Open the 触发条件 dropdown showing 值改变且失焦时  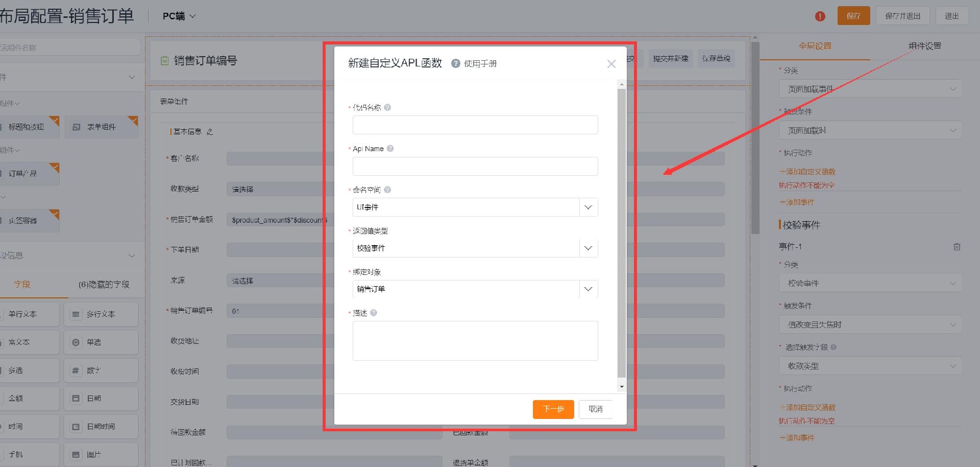click(x=871, y=324)
